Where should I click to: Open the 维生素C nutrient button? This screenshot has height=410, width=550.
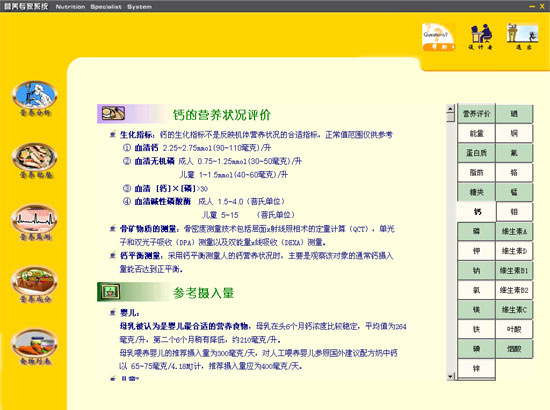point(514,310)
